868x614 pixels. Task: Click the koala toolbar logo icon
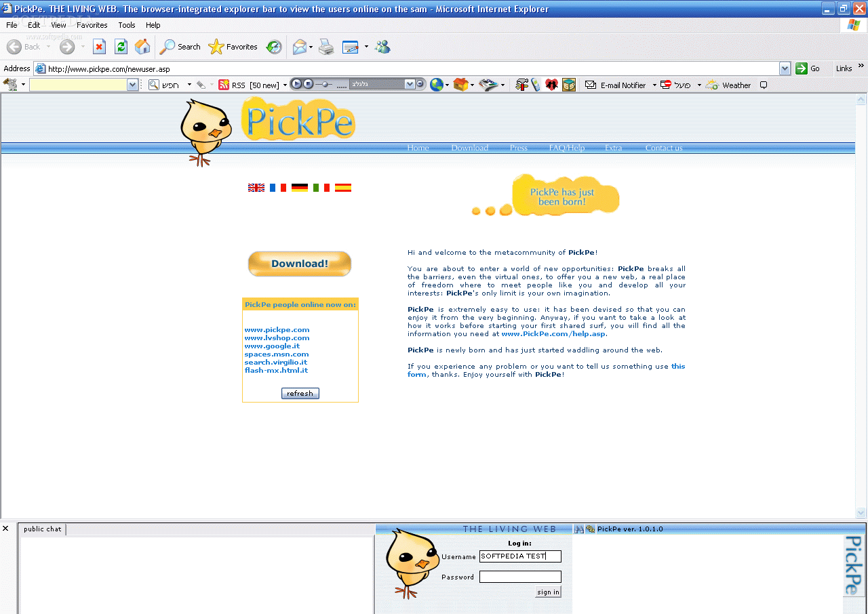10,85
